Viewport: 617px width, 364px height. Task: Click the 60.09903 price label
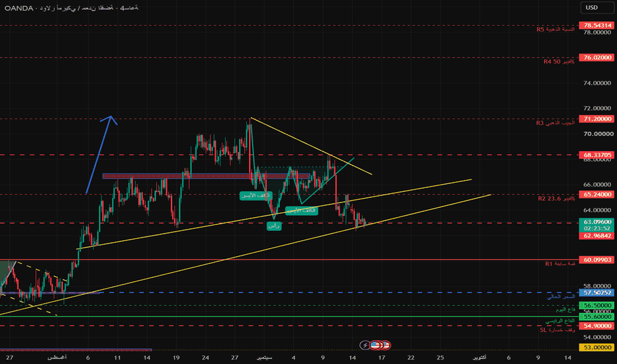click(x=597, y=259)
